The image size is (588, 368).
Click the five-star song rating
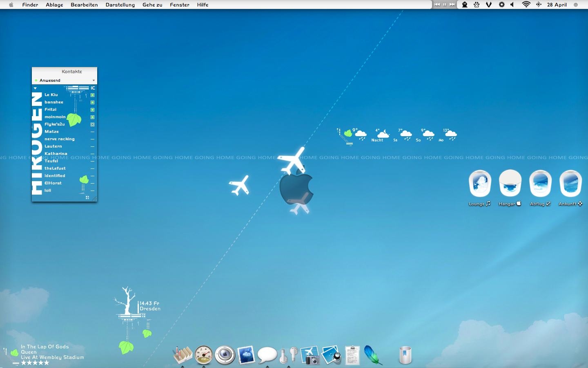(x=35, y=363)
